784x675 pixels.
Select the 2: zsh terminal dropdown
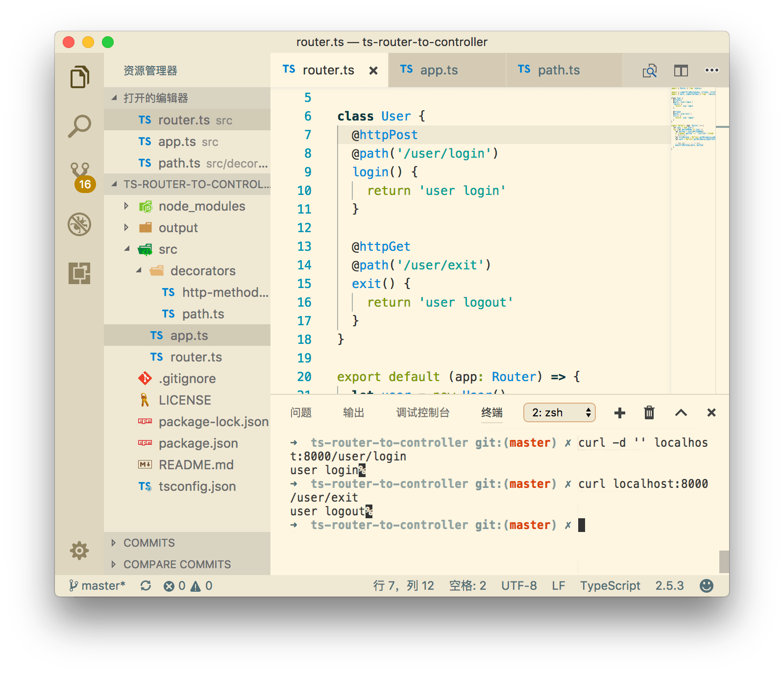click(560, 412)
